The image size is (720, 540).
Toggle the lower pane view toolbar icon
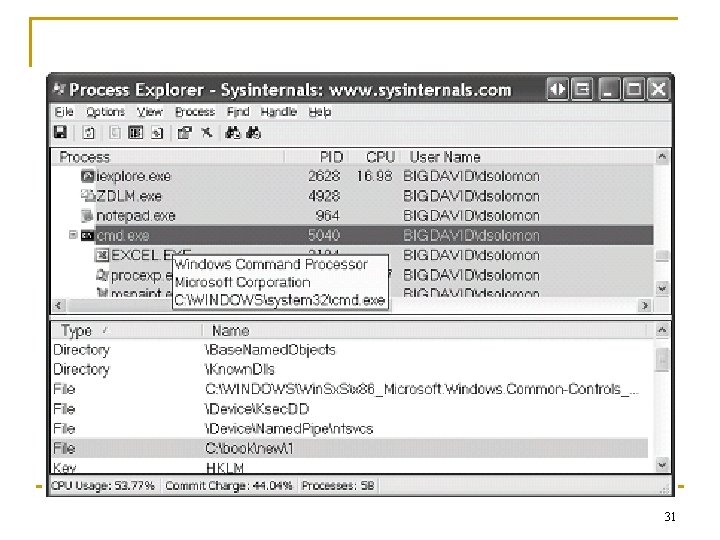coord(135,133)
